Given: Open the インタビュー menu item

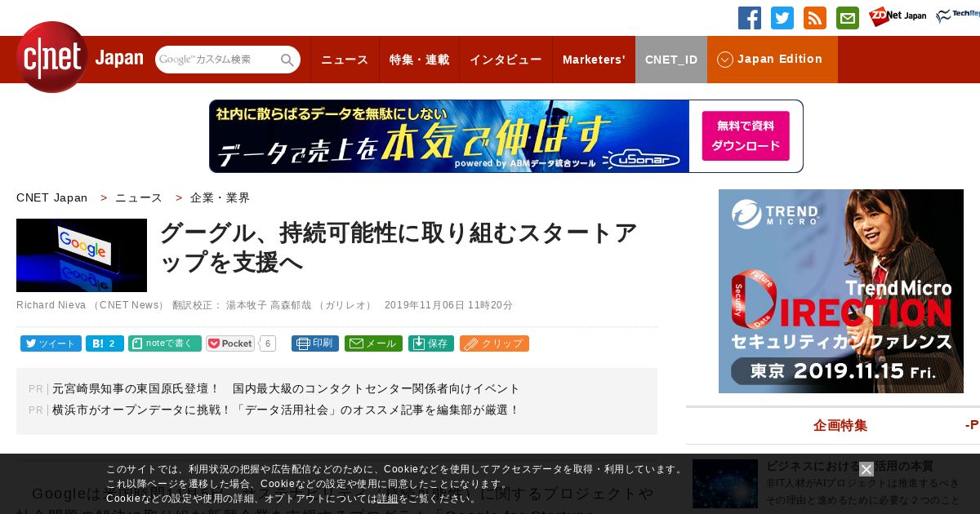Looking at the screenshot, I should [506, 60].
